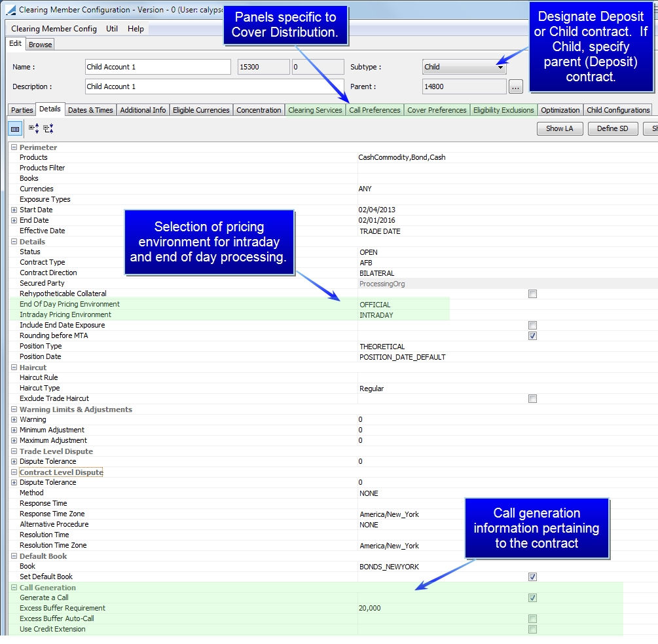Click the Parent ID field 14800

[x=464, y=87]
